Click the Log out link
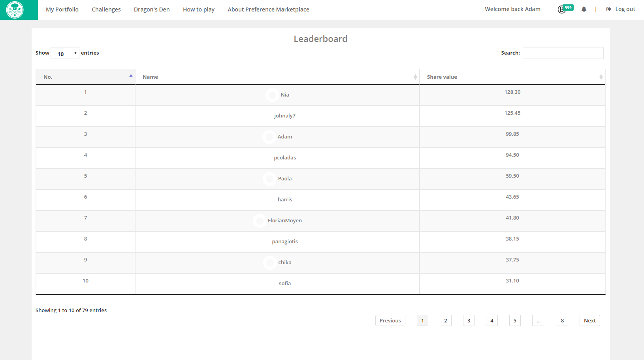The image size is (644, 360). click(625, 9)
